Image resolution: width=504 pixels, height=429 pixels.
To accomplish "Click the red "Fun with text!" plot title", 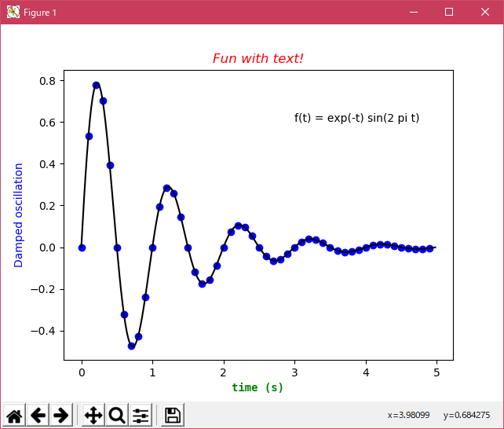I will click(257, 59).
